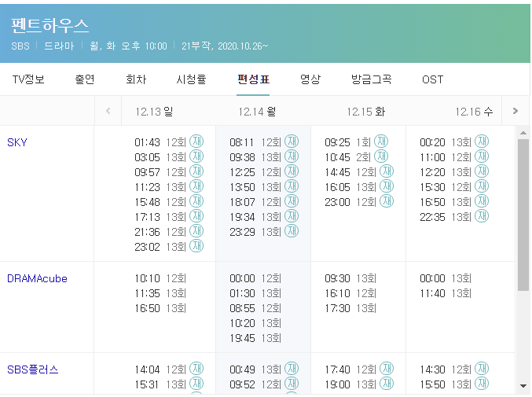Click the 21부작, 2020.10.26~ header text

click(x=225, y=46)
